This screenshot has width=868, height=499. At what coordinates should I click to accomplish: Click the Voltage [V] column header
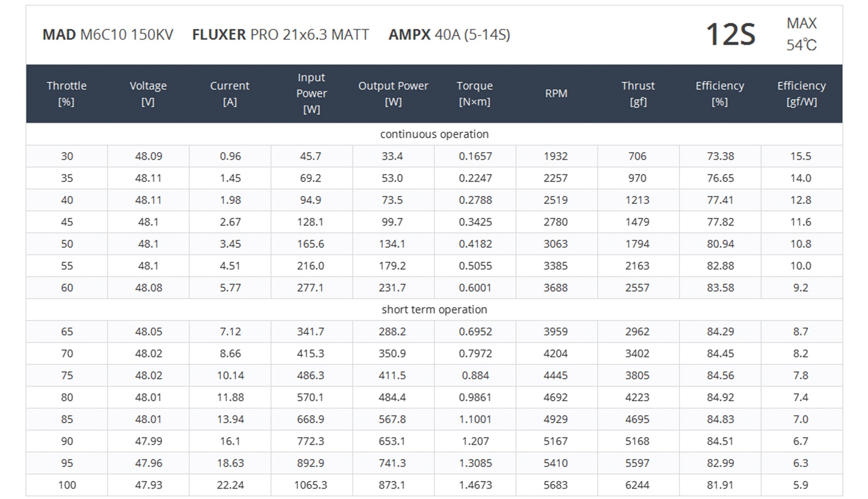148,93
